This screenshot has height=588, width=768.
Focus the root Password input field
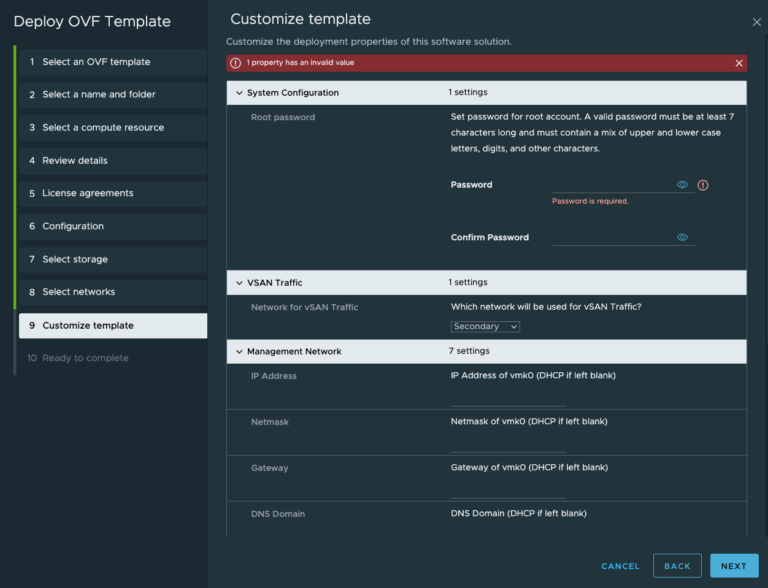[612, 185]
